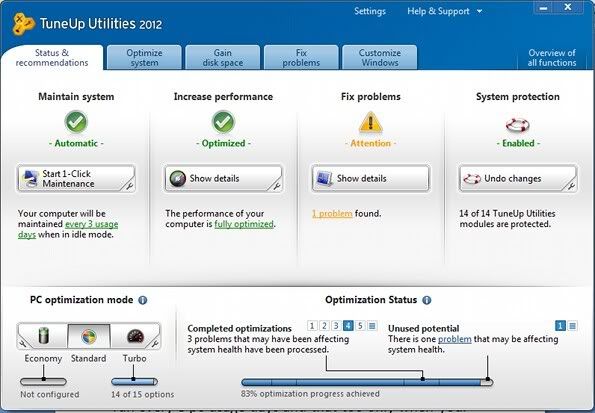
Task: Close the TuneUp Utilities window
Action: click(568, 8)
